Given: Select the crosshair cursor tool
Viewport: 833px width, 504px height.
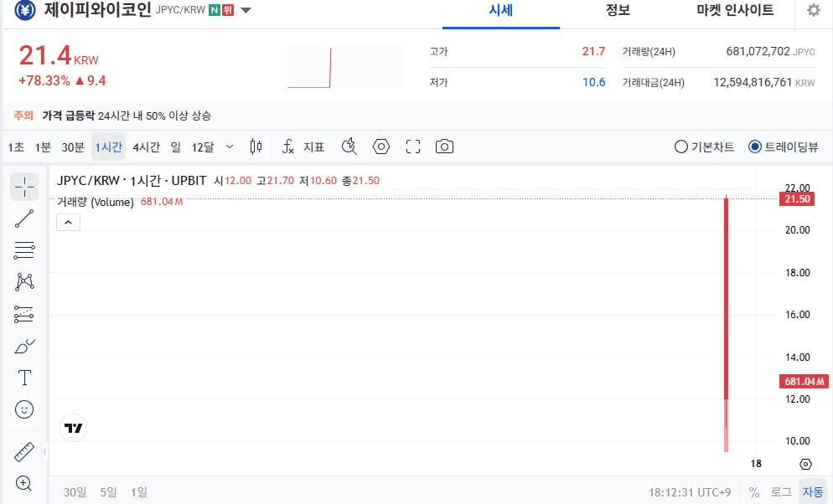Looking at the screenshot, I should [24, 187].
